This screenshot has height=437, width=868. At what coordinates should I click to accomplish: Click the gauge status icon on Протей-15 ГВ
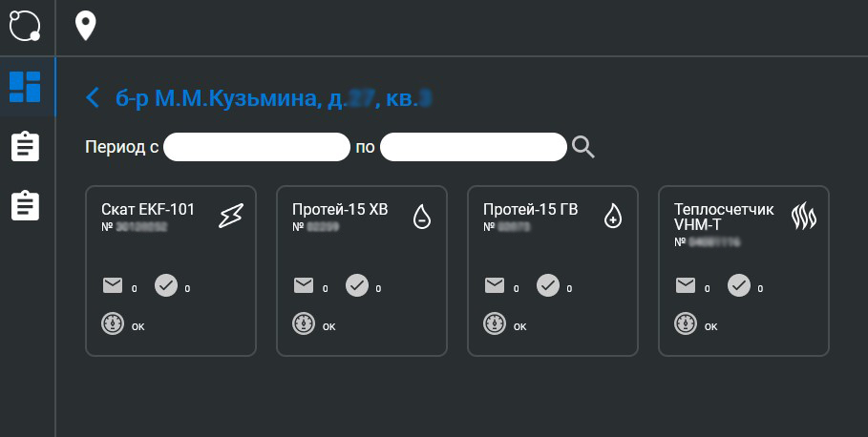[x=495, y=323]
